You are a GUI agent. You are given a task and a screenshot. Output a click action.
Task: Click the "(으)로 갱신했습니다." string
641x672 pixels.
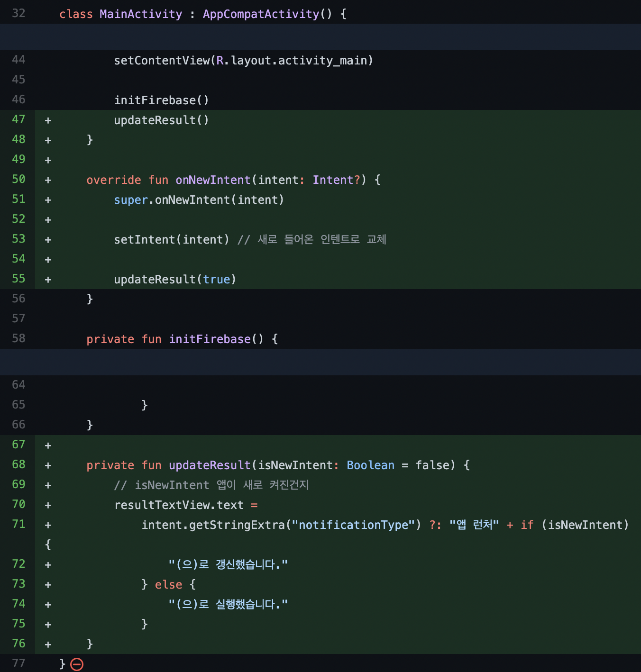229,565
